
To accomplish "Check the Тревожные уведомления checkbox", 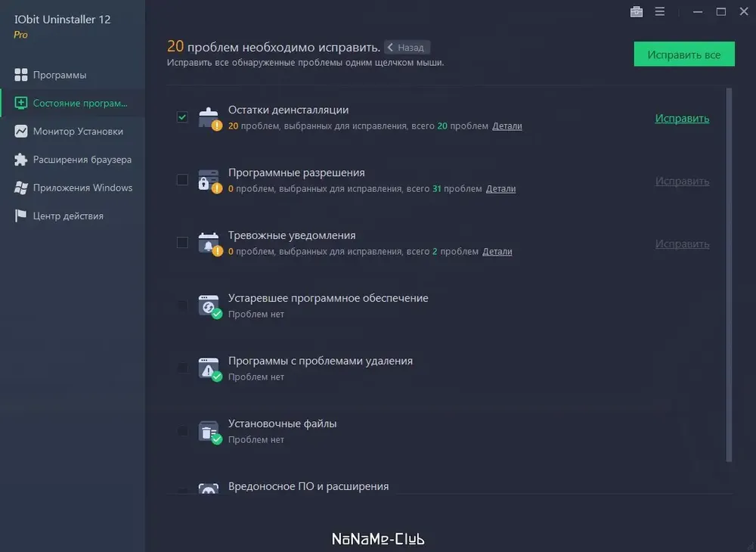I will point(182,242).
